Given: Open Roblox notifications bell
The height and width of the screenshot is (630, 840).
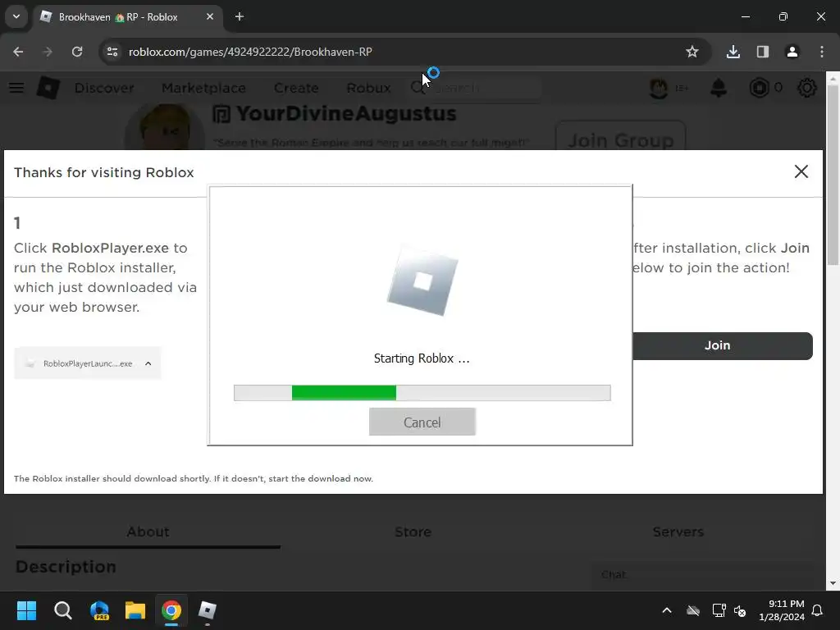Looking at the screenshot, I should point(719,88).
